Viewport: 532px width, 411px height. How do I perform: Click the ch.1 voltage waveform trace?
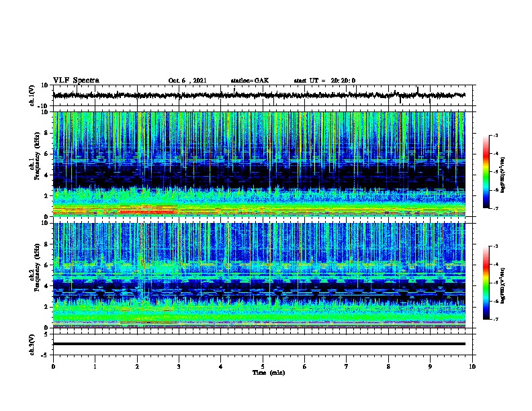coord(259,95)
